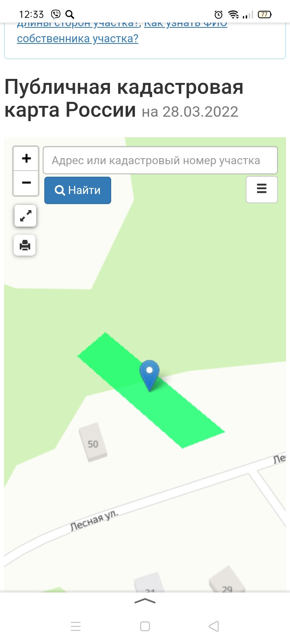Zoom in the map with plus button

26,158
